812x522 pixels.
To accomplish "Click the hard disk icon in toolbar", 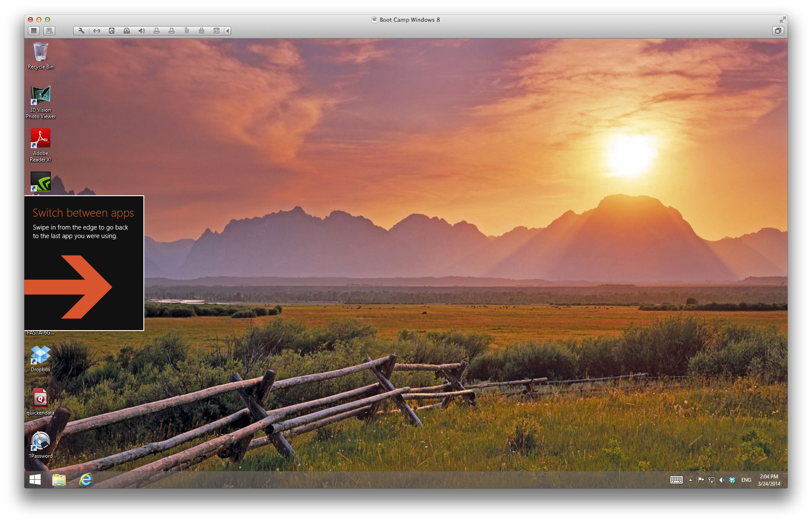I will (112, 31).
